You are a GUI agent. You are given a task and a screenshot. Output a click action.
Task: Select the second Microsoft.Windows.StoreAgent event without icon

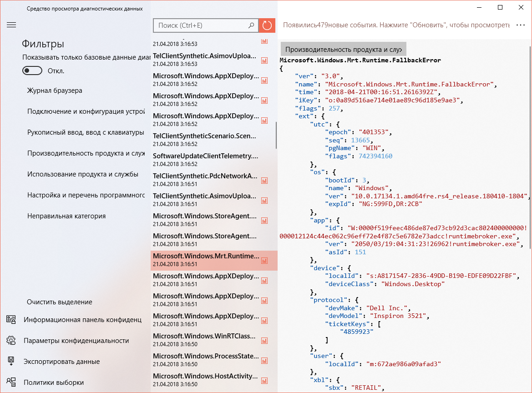pos(214,239)
